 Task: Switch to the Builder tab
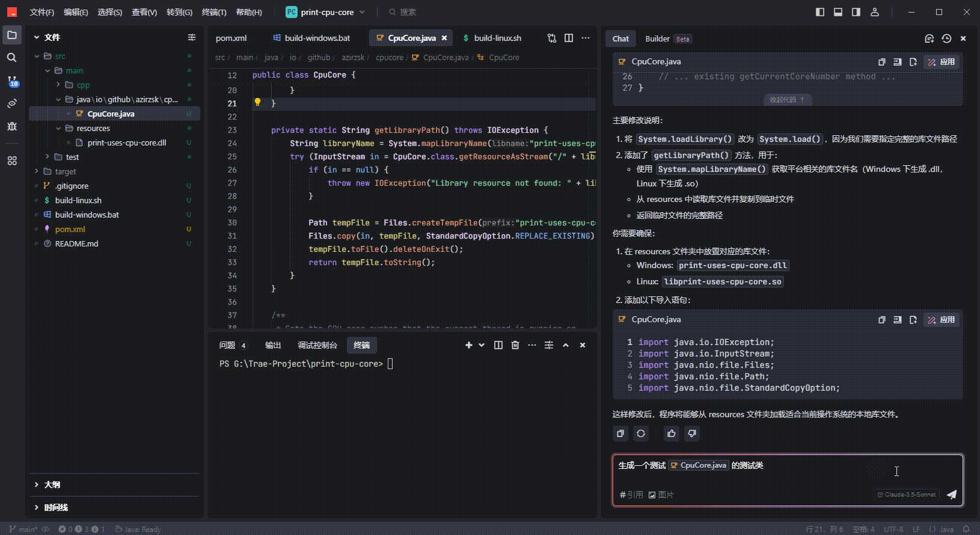pos(657,38)
